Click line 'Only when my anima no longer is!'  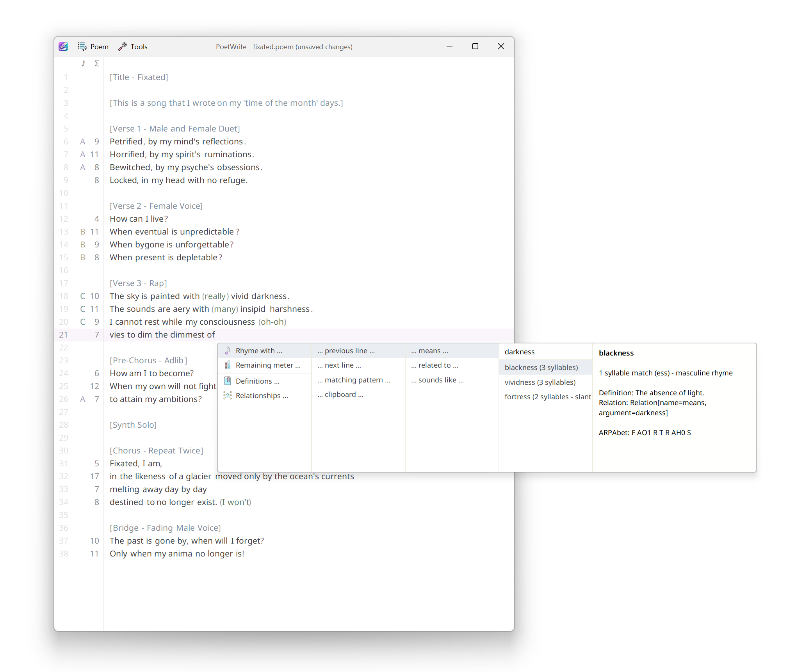tap(177, 554)
